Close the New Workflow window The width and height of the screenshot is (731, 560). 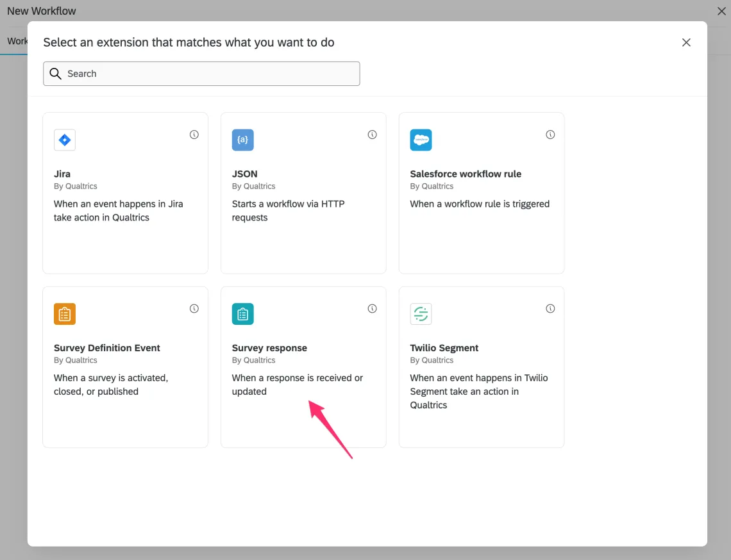point(721,11)
